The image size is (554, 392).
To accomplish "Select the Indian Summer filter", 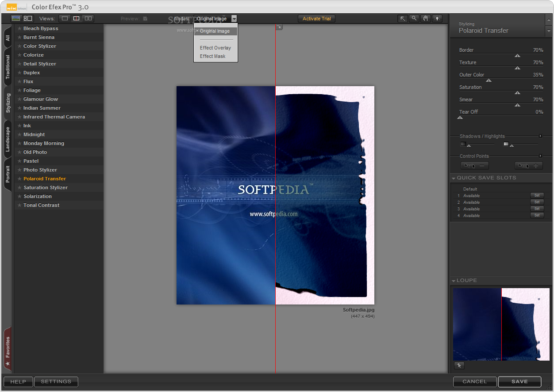I will 59,108.
